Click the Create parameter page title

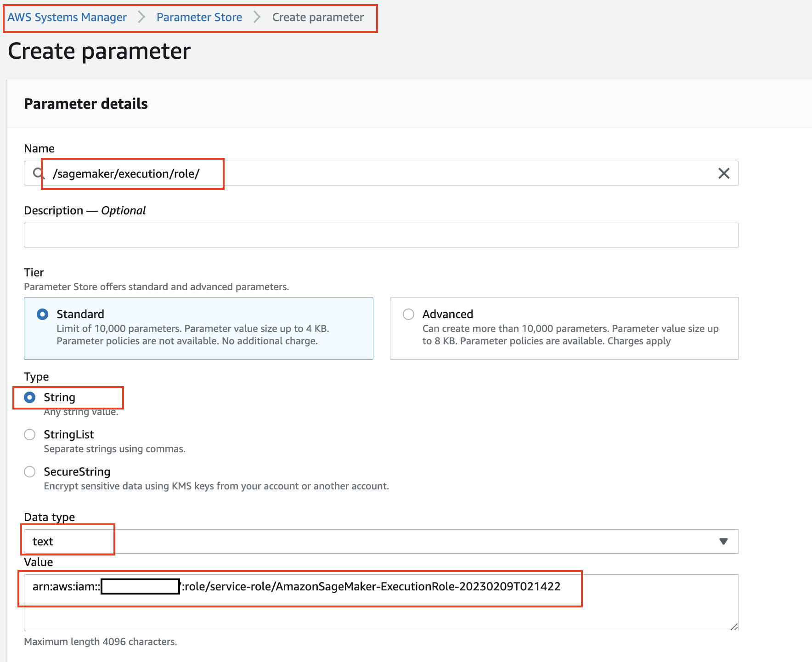pos(99,51)
